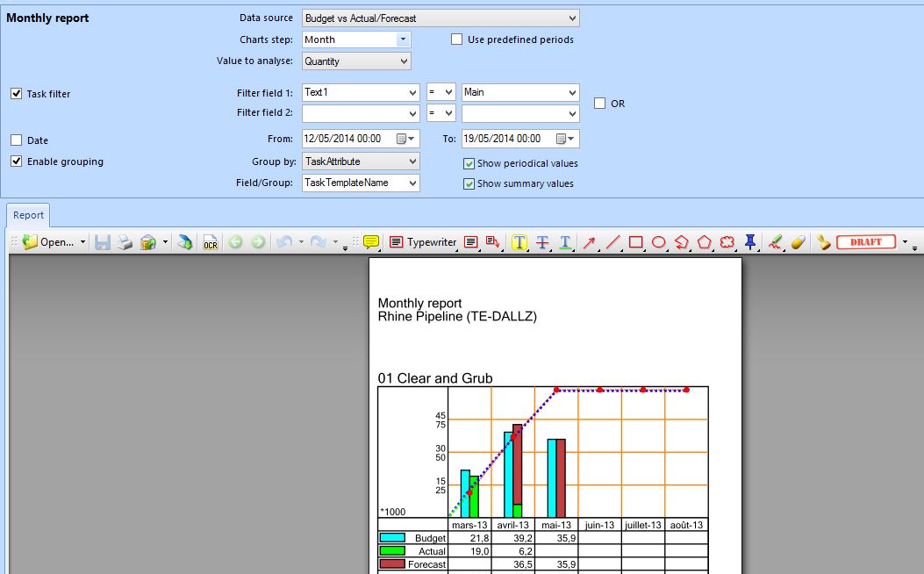Select the red Callout tool
The image size is (924, 574).
492,242
